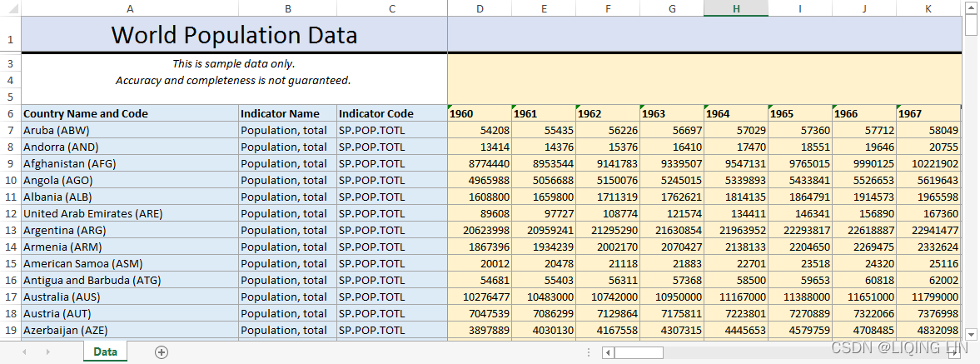
Task: Select the 1965 year header cell
Action: [x=800, y=113]
